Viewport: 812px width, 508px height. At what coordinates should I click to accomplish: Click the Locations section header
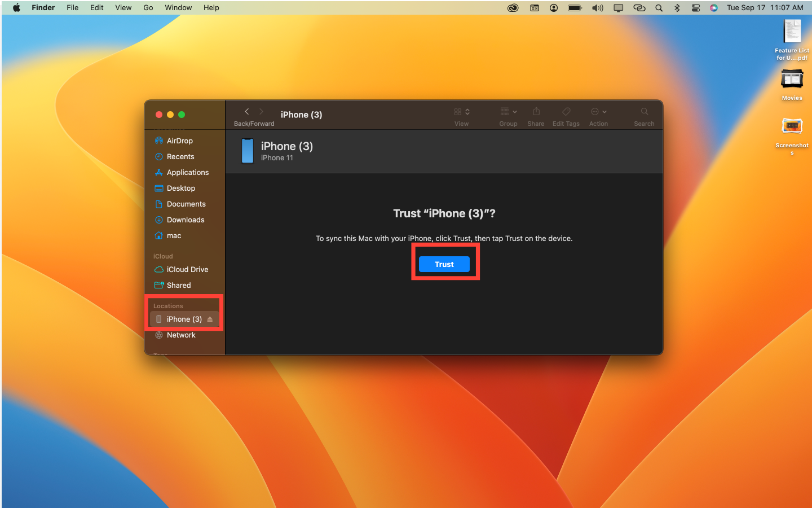pos(168,306)
